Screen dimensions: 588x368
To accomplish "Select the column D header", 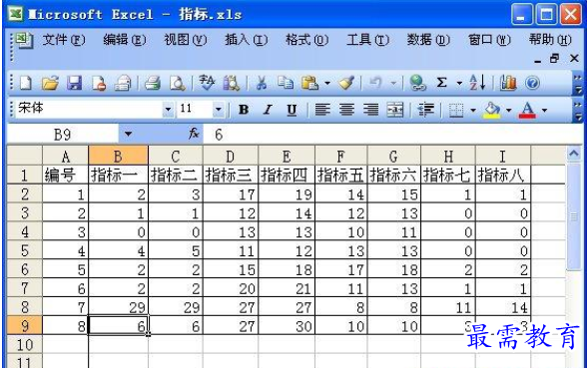I will [231, 156].
